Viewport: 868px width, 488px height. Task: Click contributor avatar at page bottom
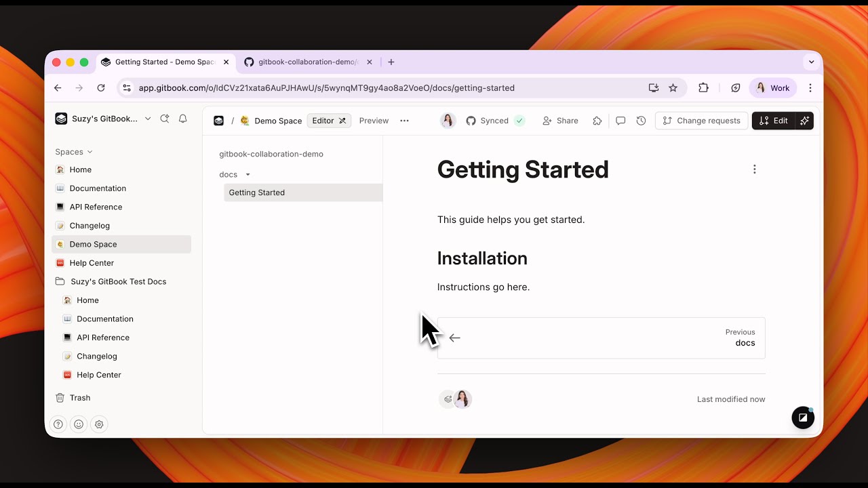coord(462,399)
